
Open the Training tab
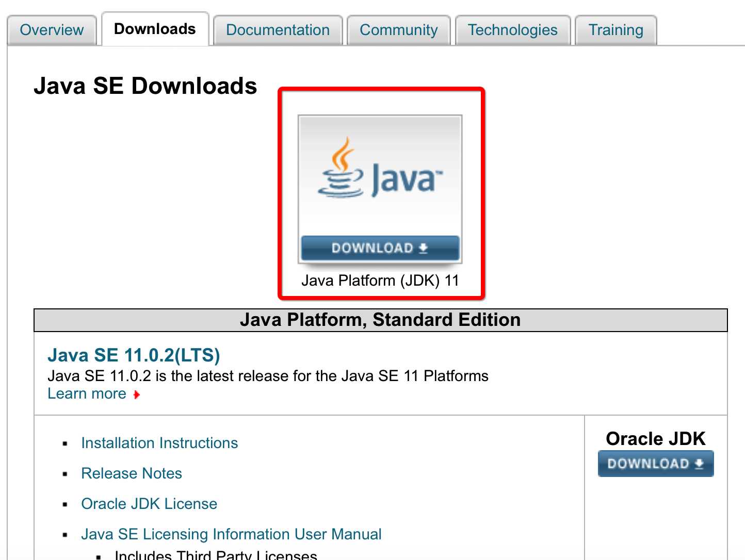click(x=616, y=30)
